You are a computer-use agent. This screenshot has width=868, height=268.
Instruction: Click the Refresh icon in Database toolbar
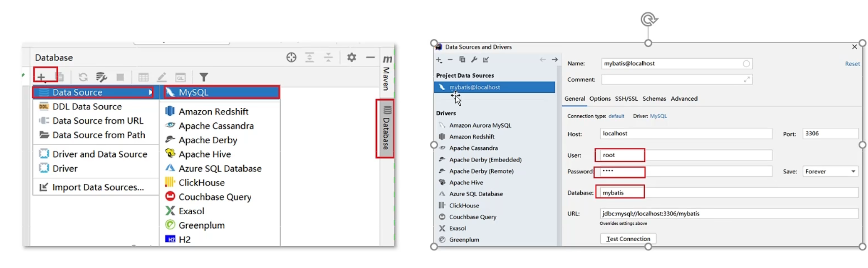[x=83, y=77]
